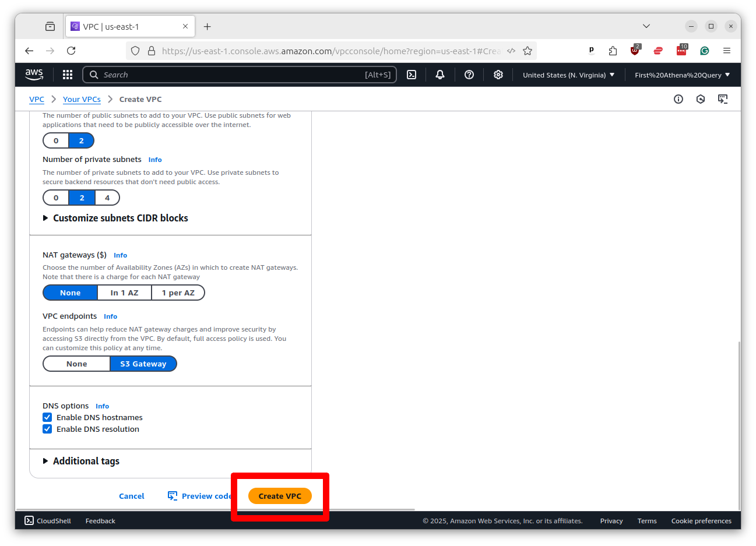Open Cookie preferences at the bottom
756x546 pixels.
(701, 520)
